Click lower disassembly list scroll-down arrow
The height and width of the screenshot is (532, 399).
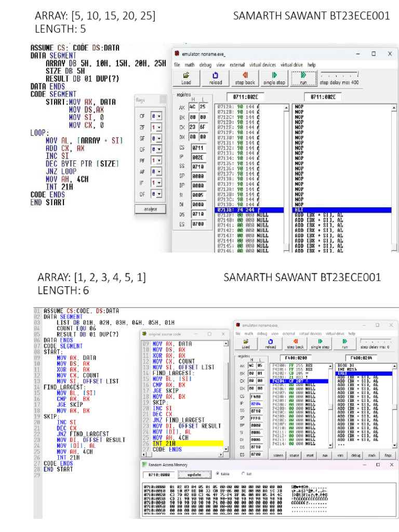(x=394, y=445)
